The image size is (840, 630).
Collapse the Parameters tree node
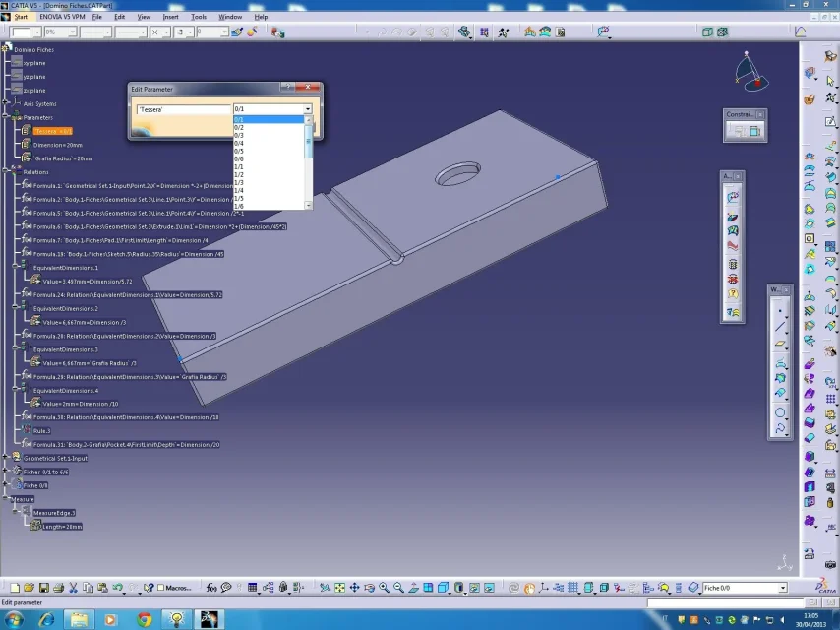point(5,116)
